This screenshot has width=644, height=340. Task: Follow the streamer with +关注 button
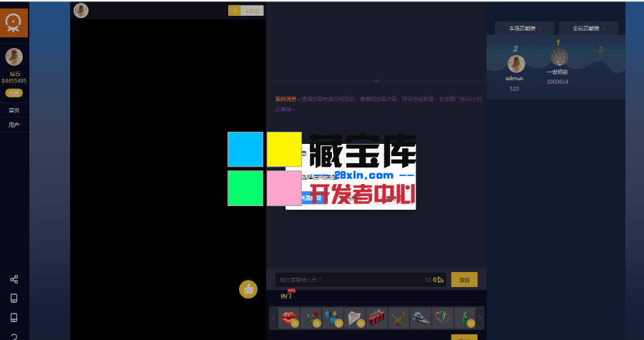click(252, 11)
